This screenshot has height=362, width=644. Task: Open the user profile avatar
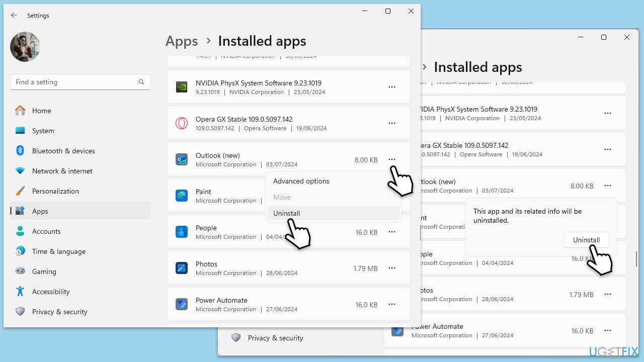click(25, 47)
